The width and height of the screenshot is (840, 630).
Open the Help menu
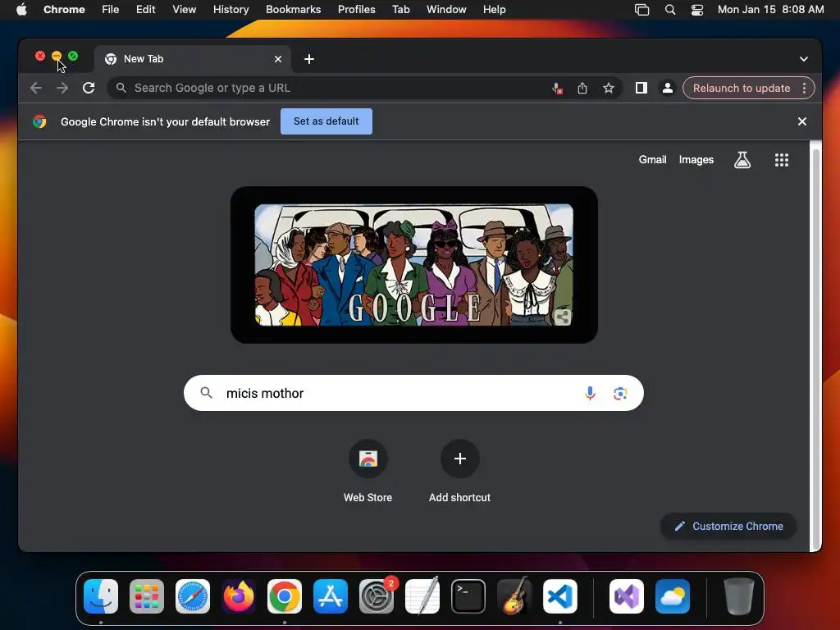(x=494, y=10)
